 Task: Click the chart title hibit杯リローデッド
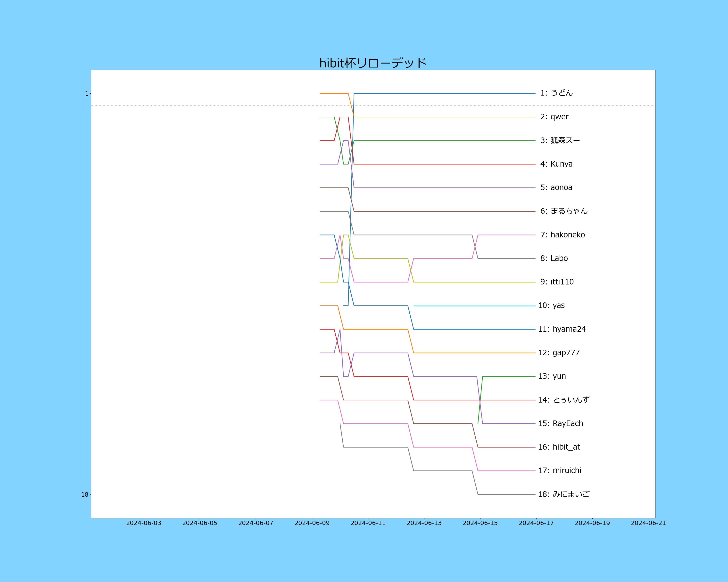pyautogui.click(x=373, y=63)
